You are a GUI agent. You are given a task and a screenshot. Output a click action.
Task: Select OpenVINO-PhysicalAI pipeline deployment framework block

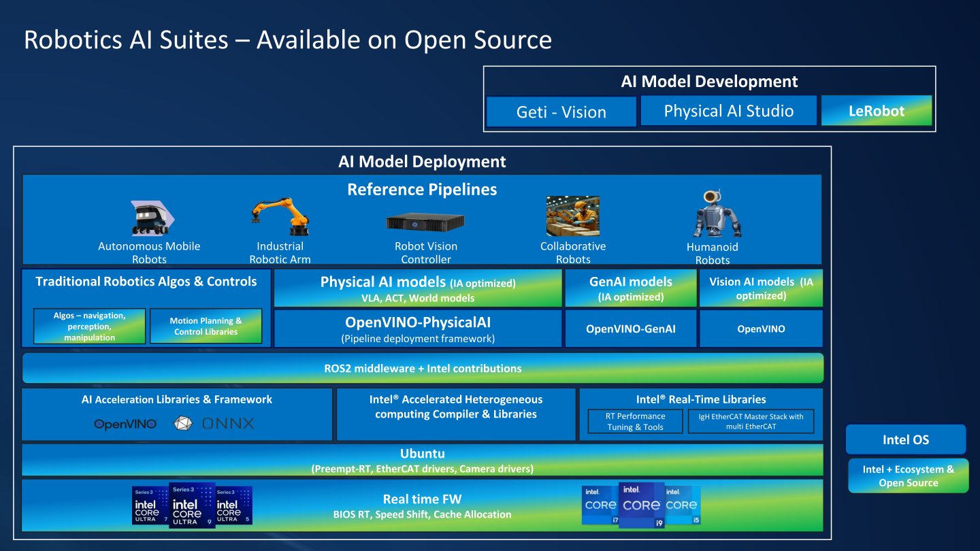point(418,329)
